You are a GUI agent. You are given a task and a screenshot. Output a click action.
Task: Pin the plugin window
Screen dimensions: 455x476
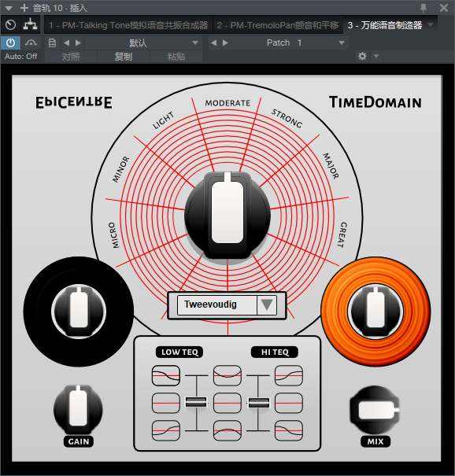coord(424,8)
